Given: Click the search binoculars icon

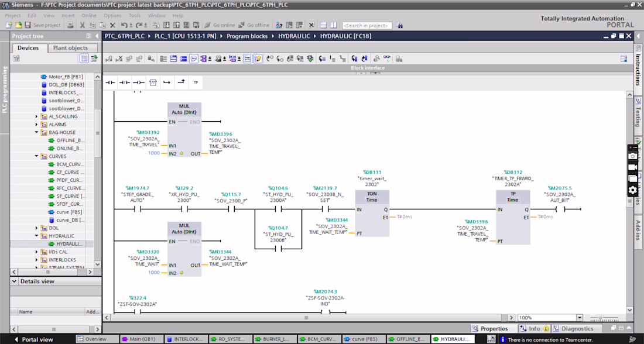Looking at the screenshot, I should tap(399, 26).
